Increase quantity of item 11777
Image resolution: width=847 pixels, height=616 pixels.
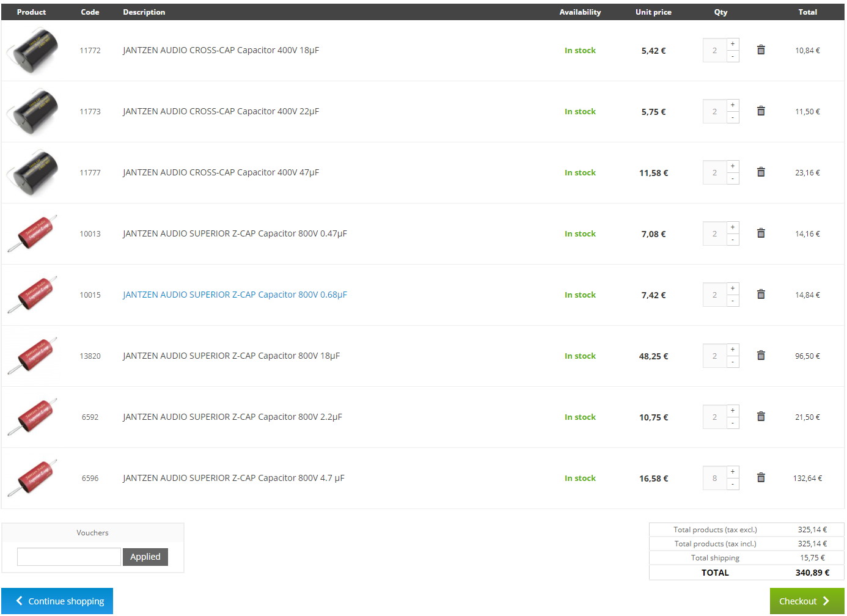point(733,166)
